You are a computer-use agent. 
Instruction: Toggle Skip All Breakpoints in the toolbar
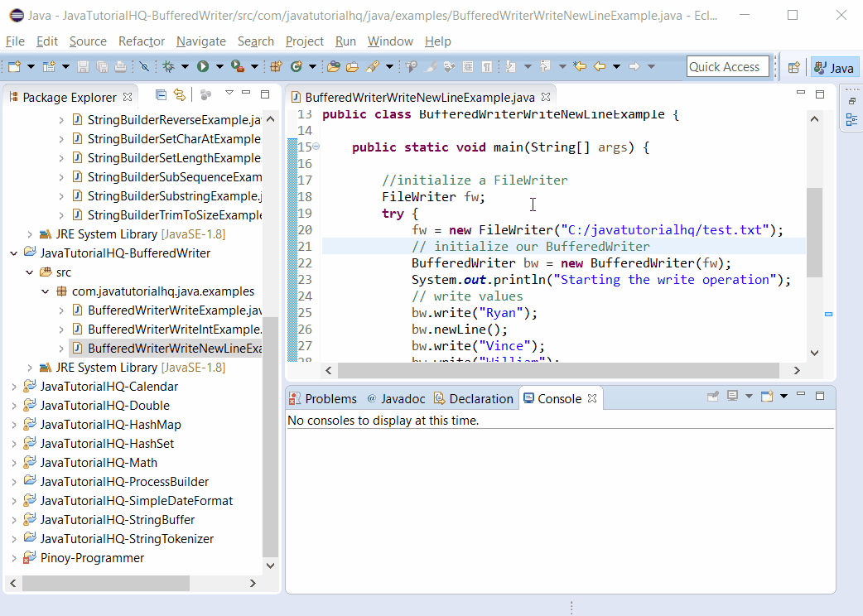point(144,67)
